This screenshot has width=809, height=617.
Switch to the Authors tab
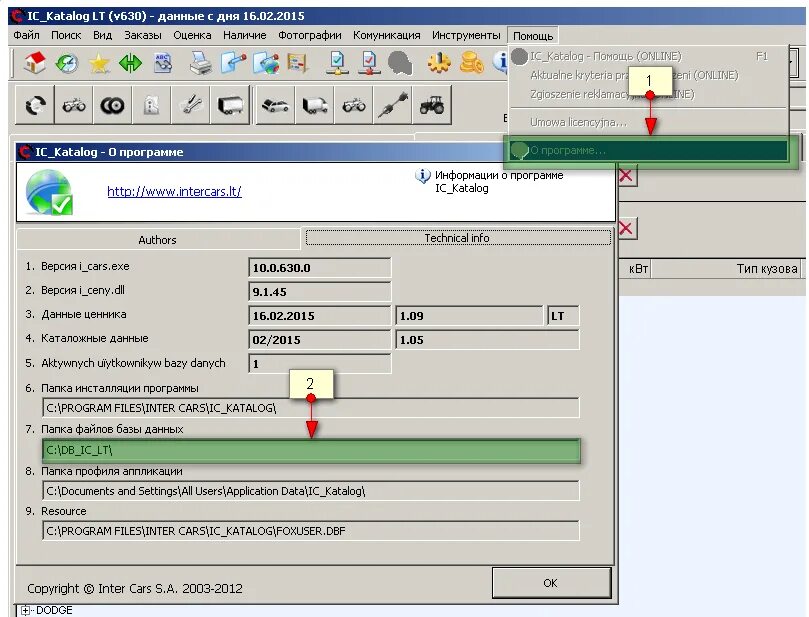click(x=157, y=240)
